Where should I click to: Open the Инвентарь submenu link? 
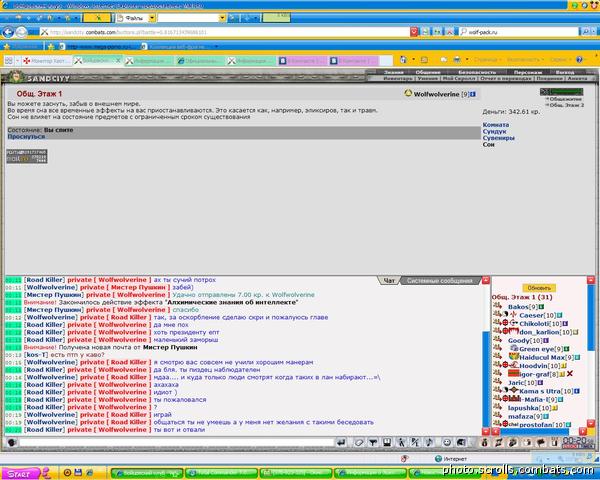pyautogui.click(x=398, y=78)
